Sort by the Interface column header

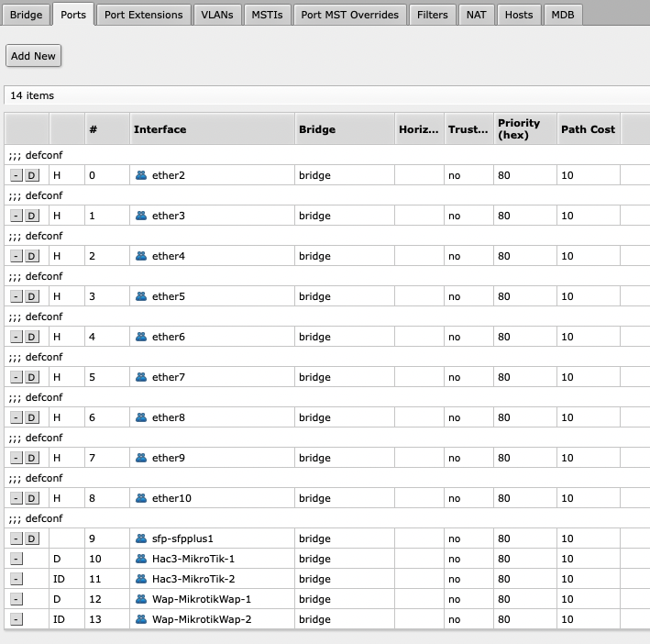pos(213,129)
